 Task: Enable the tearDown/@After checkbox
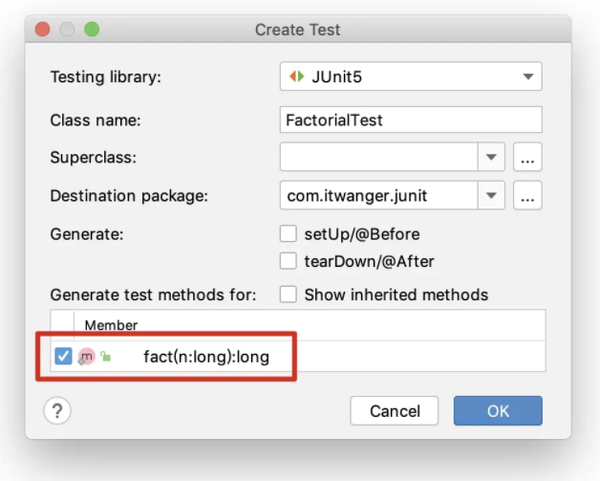tap(289, 262)
